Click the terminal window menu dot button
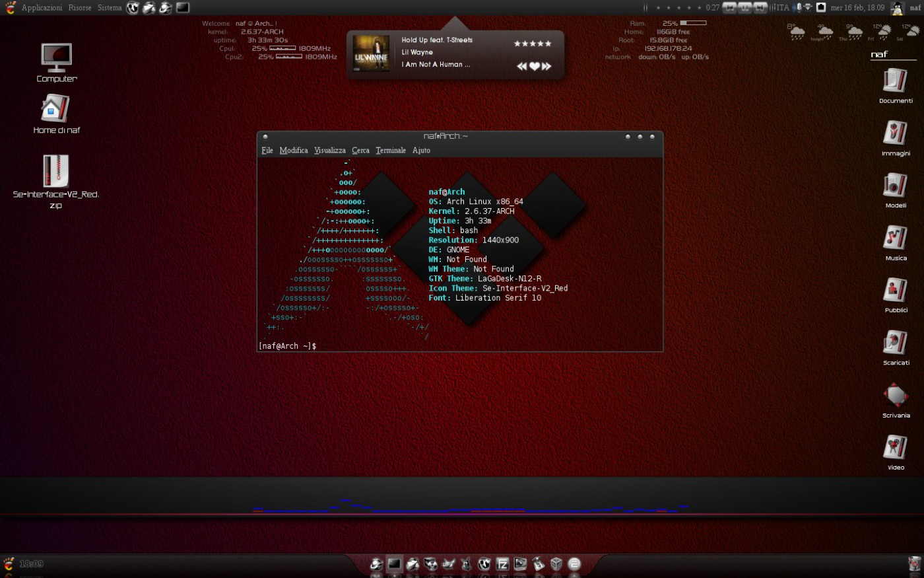This screenshot has height=578, width=924. (265, 137)
